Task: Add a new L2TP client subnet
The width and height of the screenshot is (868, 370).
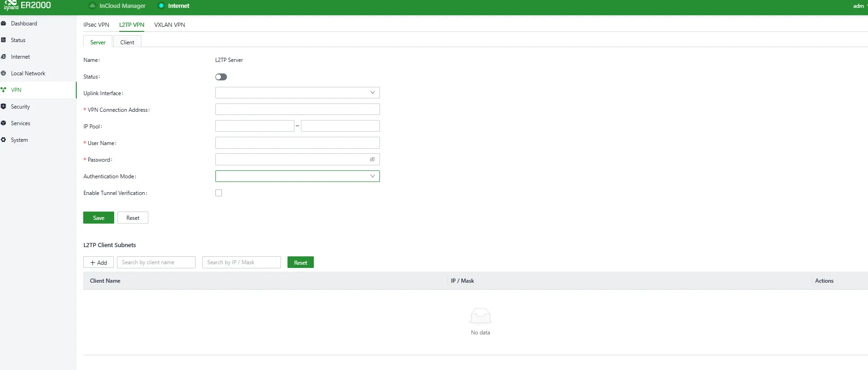Action: (x=98, y=262)
